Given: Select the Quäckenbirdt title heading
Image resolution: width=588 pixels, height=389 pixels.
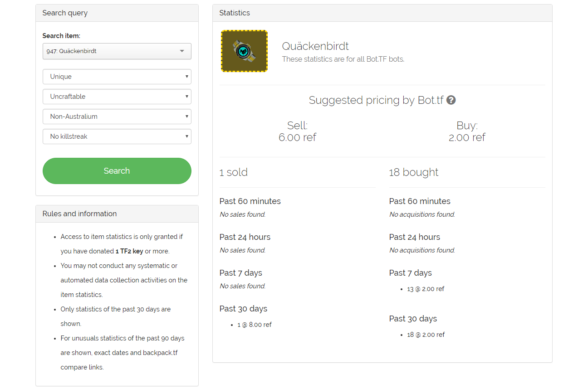Looking at the screenshot, I should point(315,46).
